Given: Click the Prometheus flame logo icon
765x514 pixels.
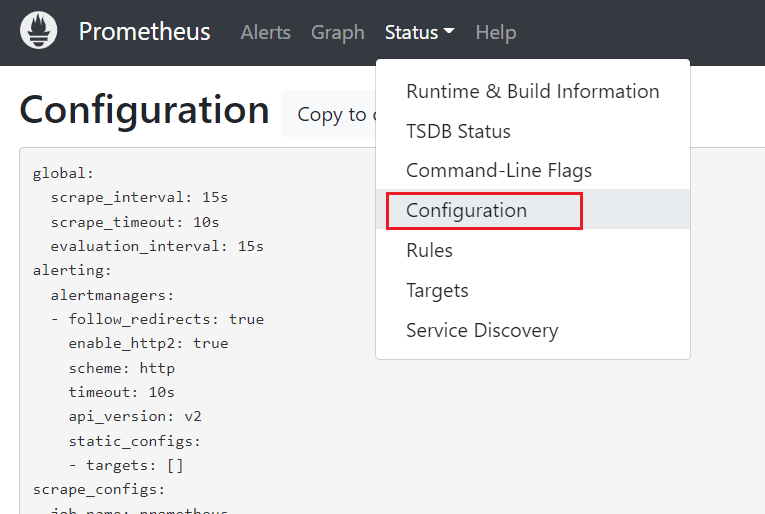Looking at the screenshot, I should [x=39, y=32].
